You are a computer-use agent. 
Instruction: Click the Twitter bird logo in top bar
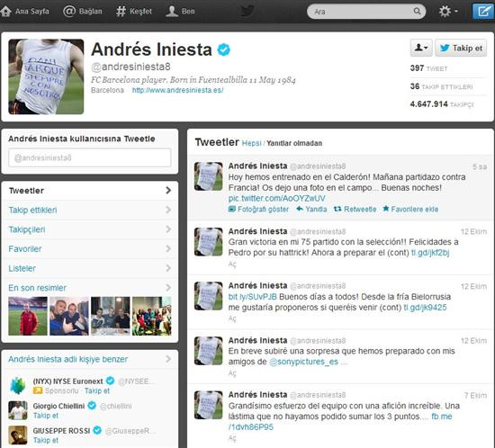tap(247, 11)
